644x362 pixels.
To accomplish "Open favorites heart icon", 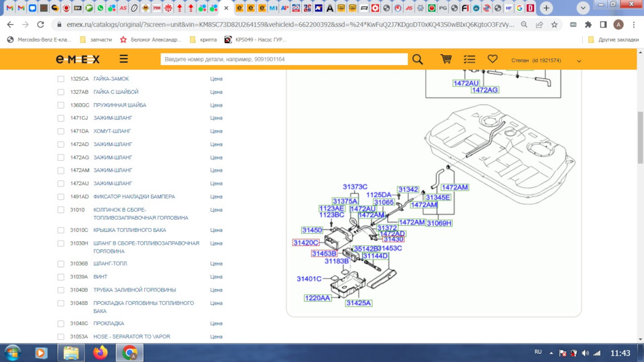I will (492, 59).
